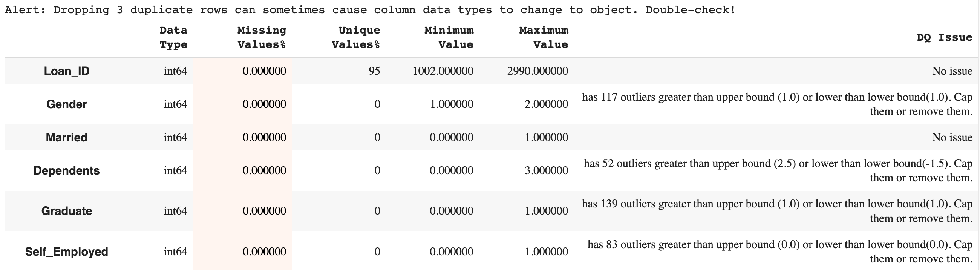Click the Missing Values% column header
Image resolution: width=980 pixels, height=270 pixels.
pos(262,37)
